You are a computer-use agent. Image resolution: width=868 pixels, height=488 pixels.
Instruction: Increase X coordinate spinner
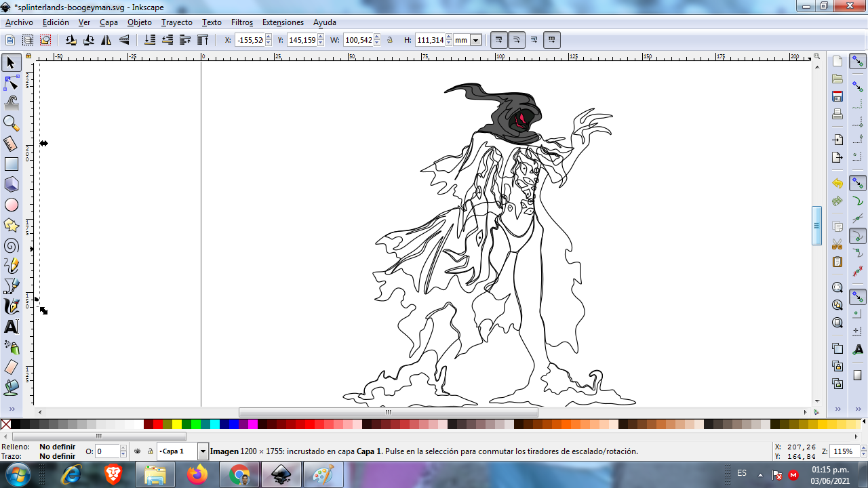tap(268, 37)
